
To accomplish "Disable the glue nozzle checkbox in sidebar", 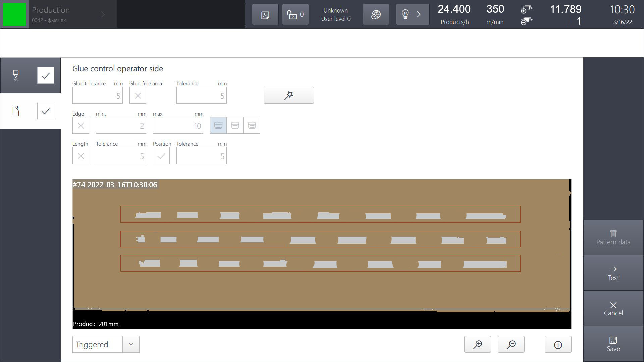I will [x=45, y=75].
